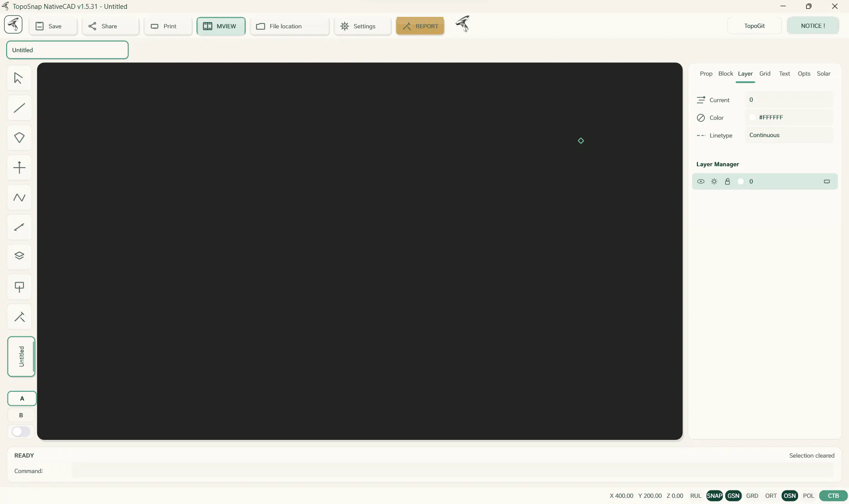Screen dimensions: 849x504
Task: Toggle the switch below the B button
Action: coord(21,431)
